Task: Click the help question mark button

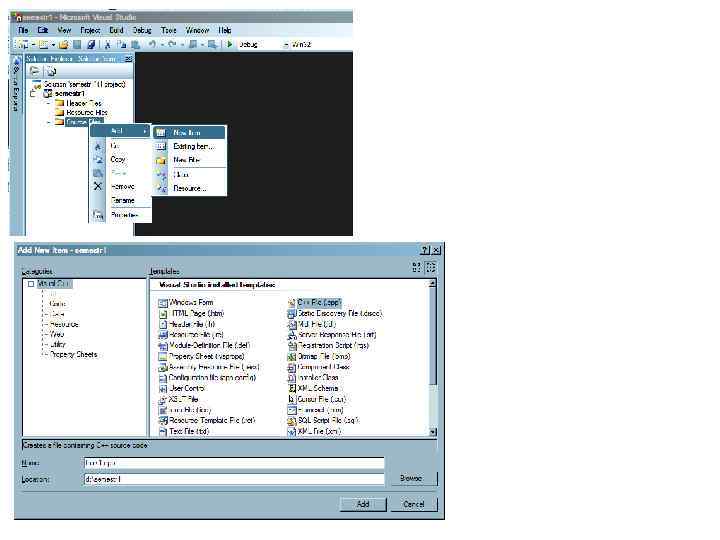Action: pos(426,250)
